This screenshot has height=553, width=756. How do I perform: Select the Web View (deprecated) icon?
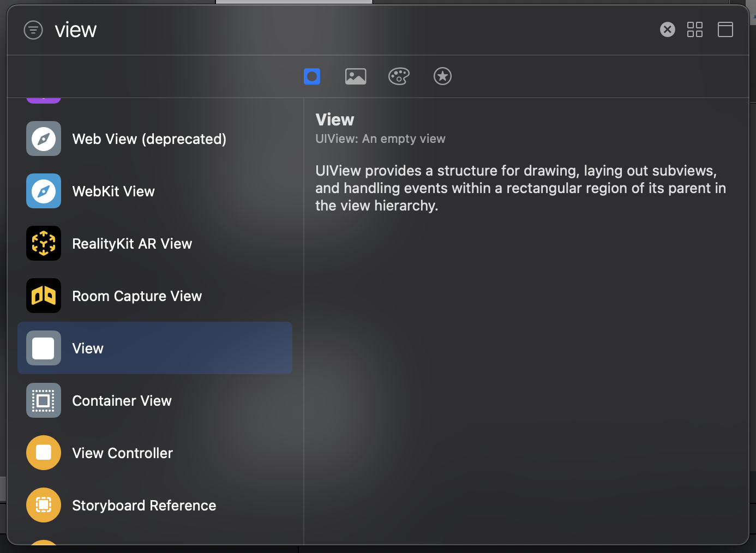[44, 139]
